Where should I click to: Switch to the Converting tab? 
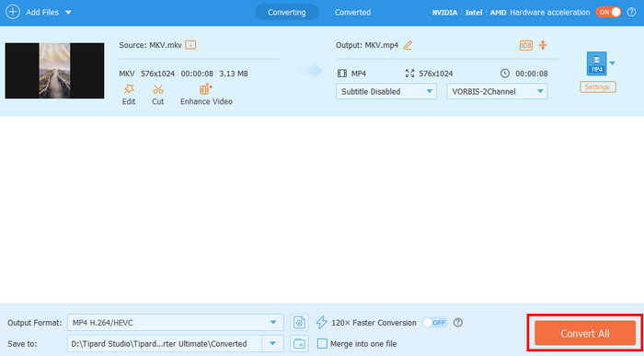287,12
